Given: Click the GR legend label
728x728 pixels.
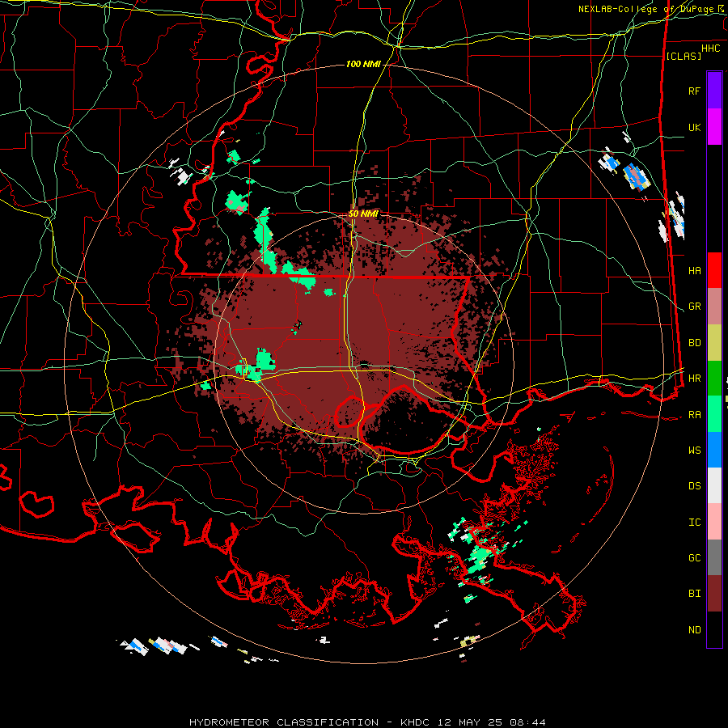Looking at the screenshot, I should click(x=695, y=307).
